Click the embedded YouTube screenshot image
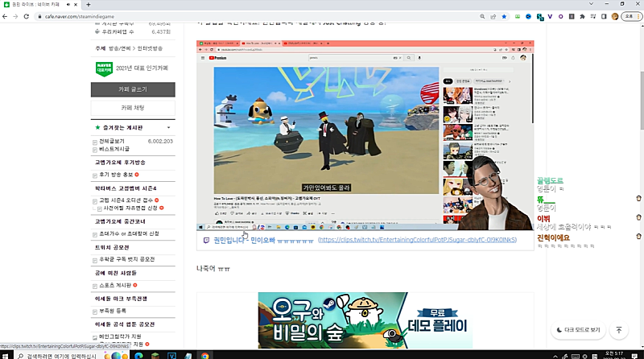 365,134
